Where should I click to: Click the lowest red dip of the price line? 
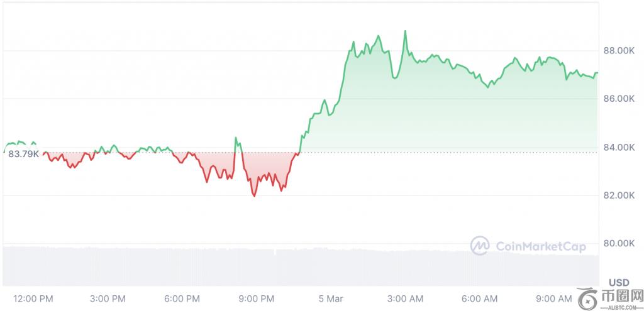254,196
